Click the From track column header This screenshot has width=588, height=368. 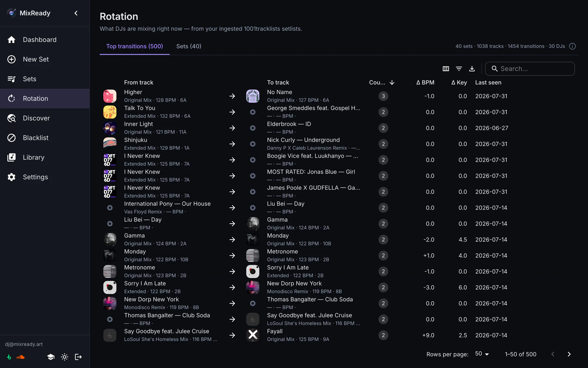[138, 82]
